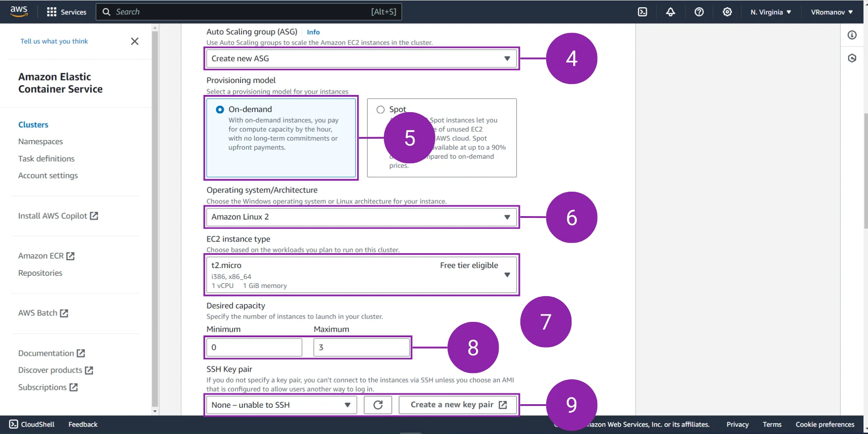Click the Amazon Elastic Container Service heading
Image resolution: width=868 pixels, height=434 pixels.
pos(60,83)
